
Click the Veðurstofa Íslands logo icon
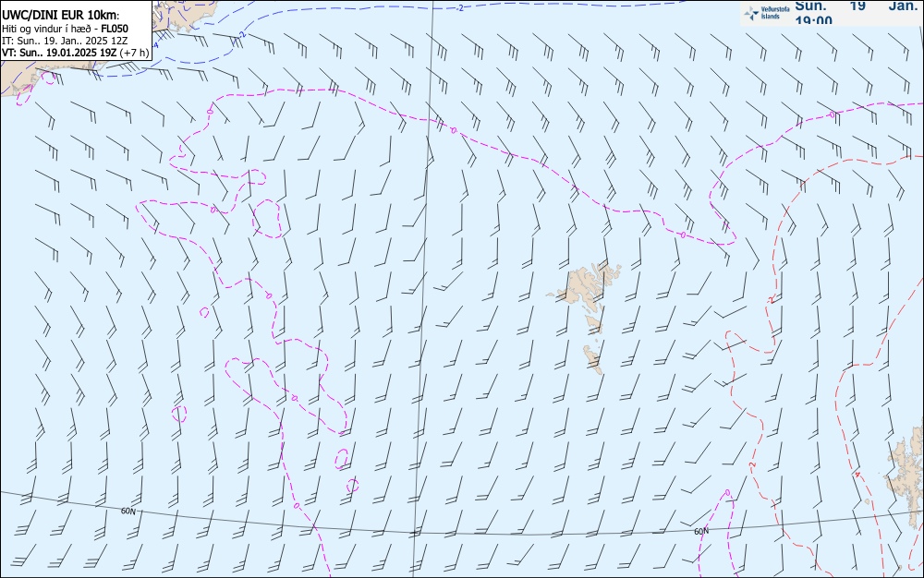tap(751, 13)
